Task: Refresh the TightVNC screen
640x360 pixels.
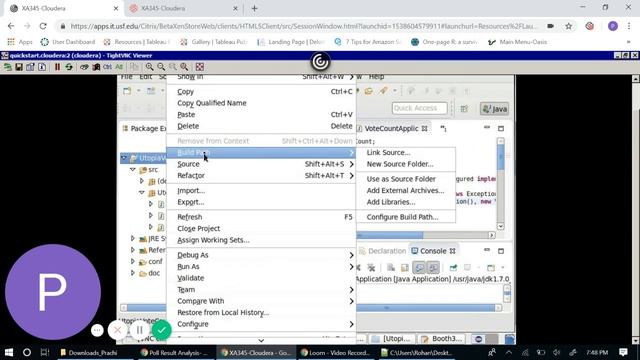Action: 69,67
